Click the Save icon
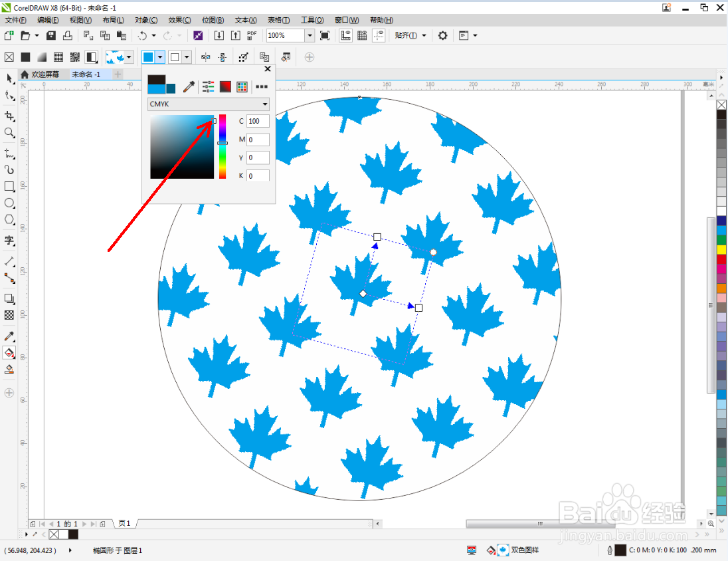The height and width of the screenshot is (561, 728). [x=51, y=35]
